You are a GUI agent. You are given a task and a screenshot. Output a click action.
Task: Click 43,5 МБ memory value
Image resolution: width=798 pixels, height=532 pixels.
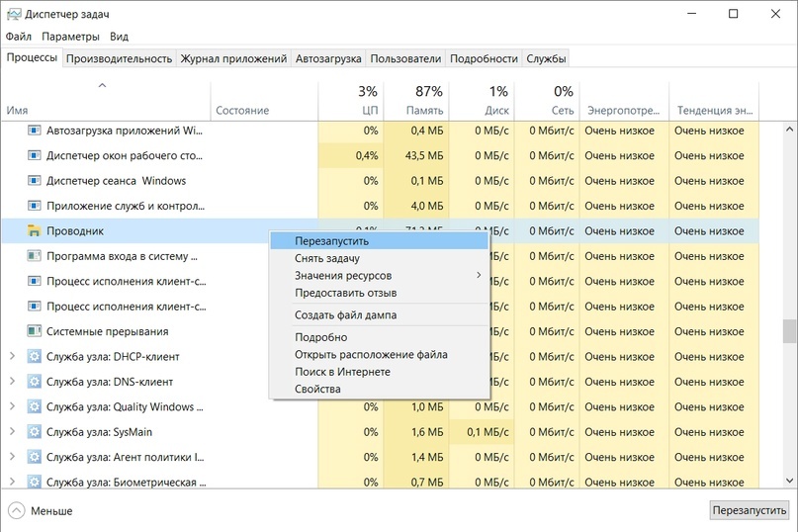click(424, 155)
